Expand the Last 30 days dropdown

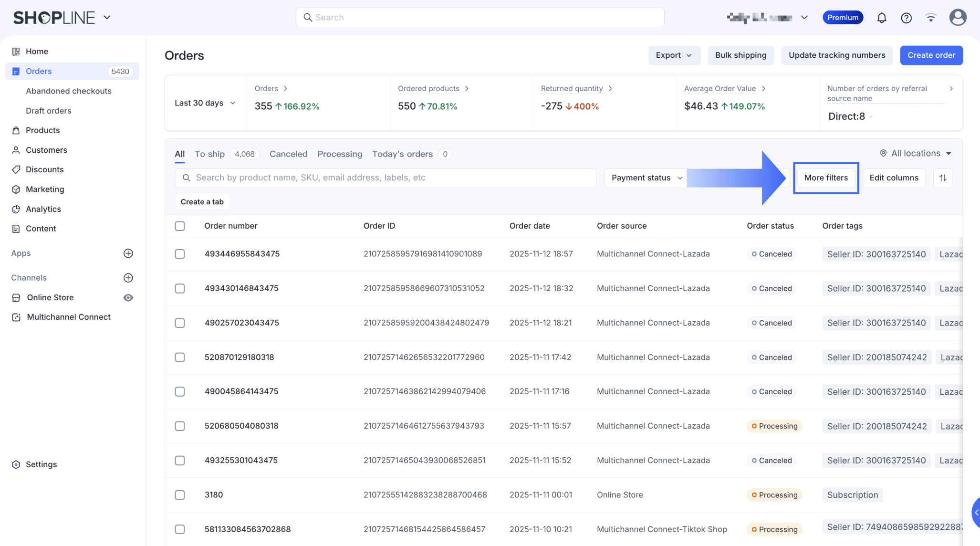click(x=205, y=103)
